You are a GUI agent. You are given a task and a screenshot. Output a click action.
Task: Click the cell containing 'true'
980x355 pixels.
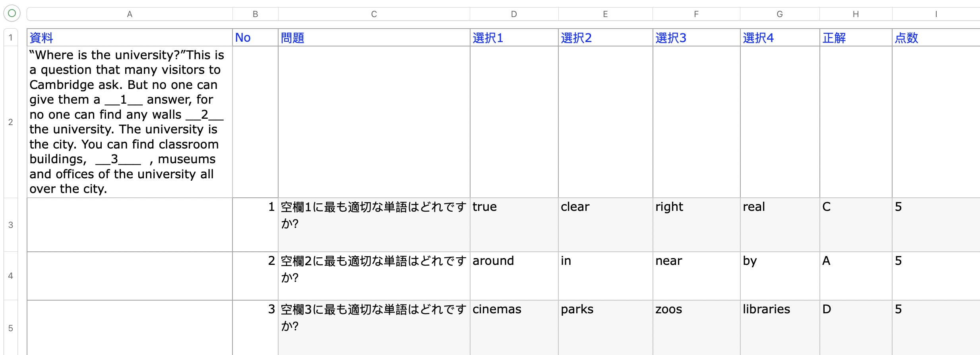(x=514, y=224)
